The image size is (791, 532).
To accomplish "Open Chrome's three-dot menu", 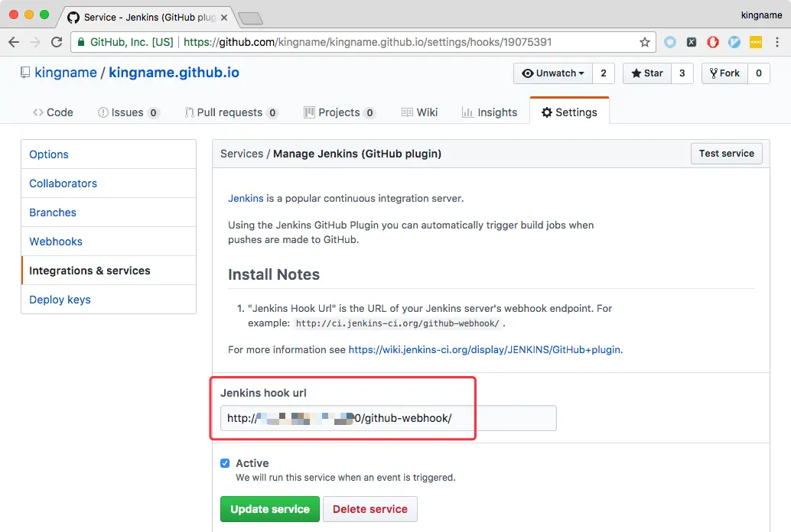I will (777, 42).
